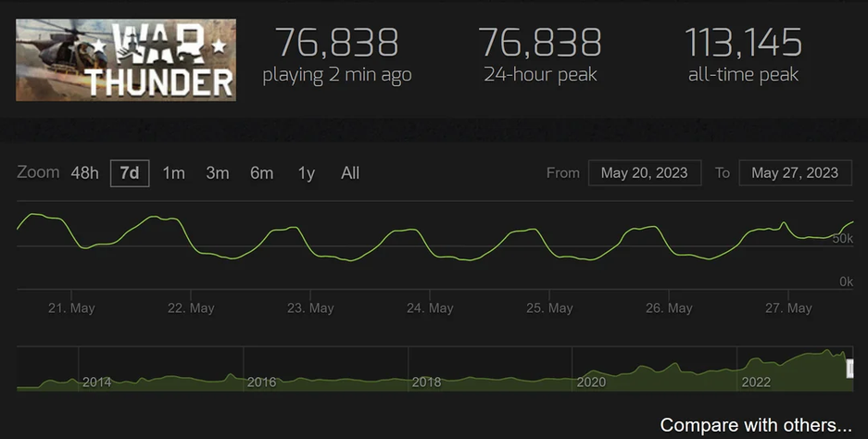
Task: Click the 50k y-axis label
Action: point(843,239)
